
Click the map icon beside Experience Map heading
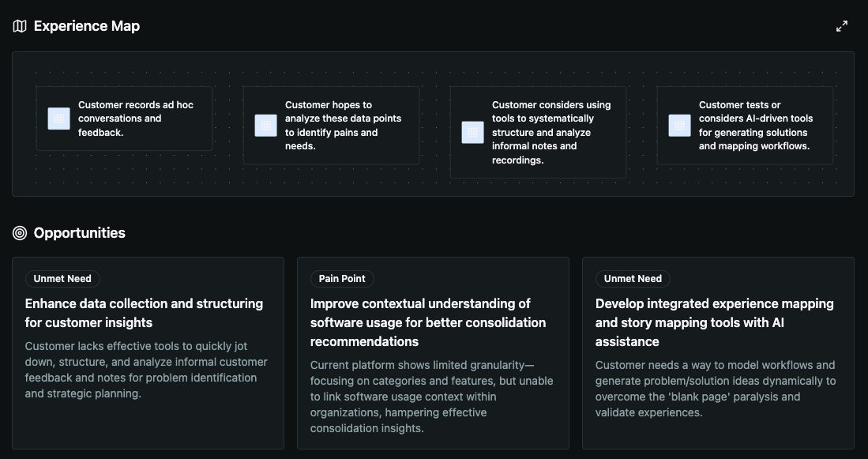click(18, 25)
